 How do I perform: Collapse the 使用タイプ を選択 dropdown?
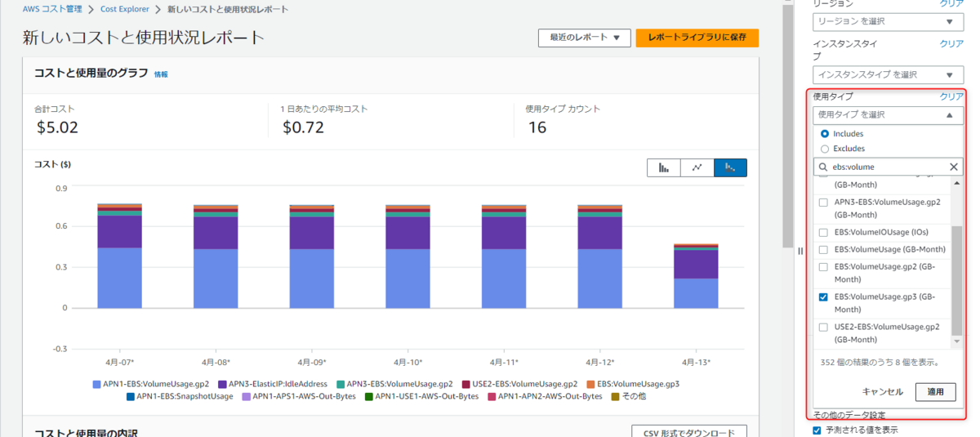click(x=888, y=115)
